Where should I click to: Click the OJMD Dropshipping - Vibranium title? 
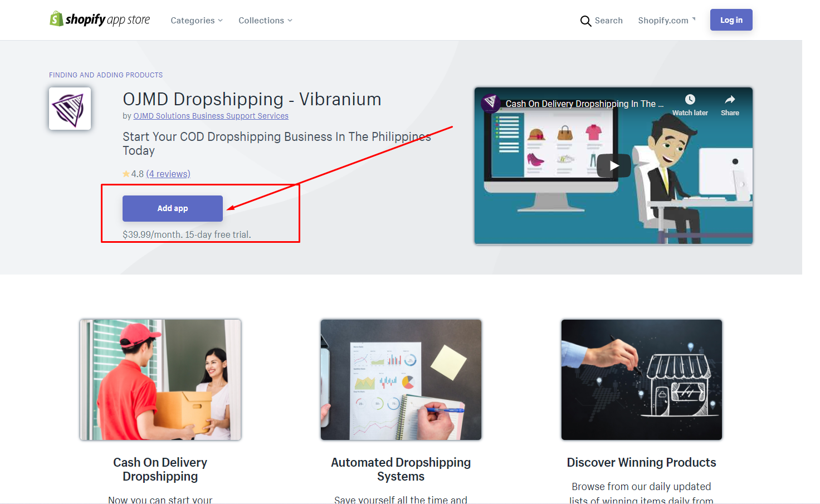point(252,99)
